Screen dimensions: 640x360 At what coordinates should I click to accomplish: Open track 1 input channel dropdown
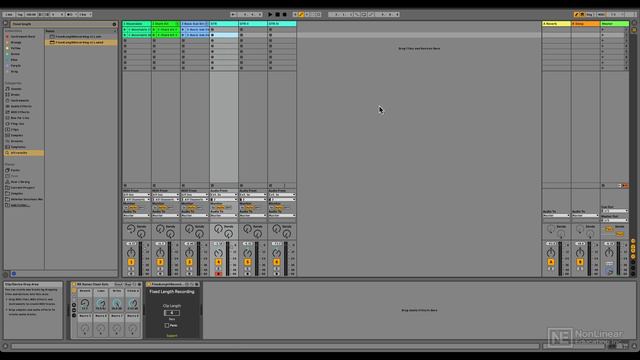[x=137, y=199]
